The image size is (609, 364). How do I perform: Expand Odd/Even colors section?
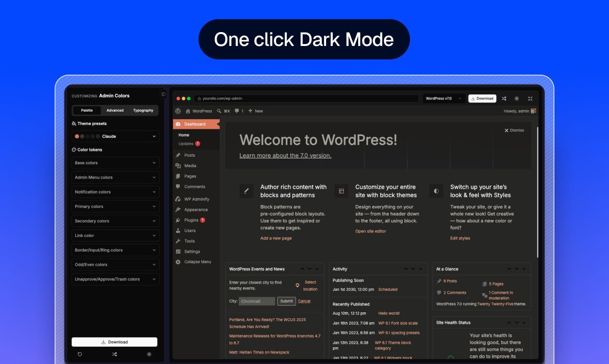tap(116, 264)
